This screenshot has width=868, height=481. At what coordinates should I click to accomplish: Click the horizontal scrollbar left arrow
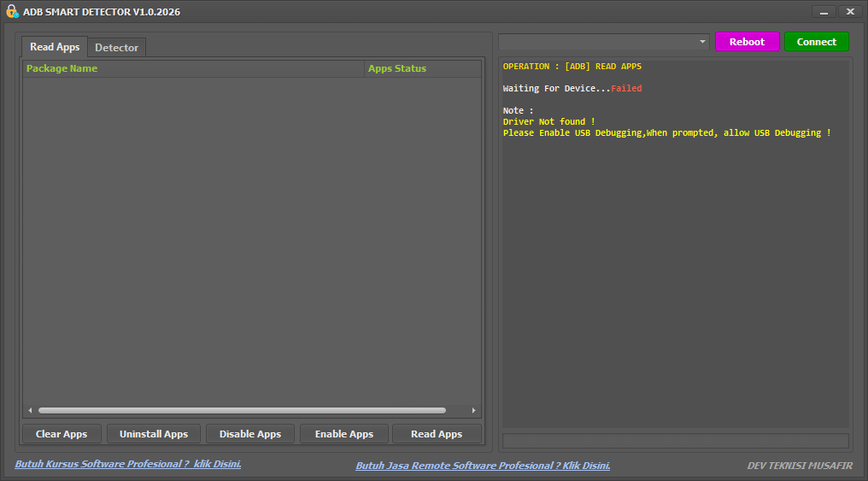coord(30,411)
